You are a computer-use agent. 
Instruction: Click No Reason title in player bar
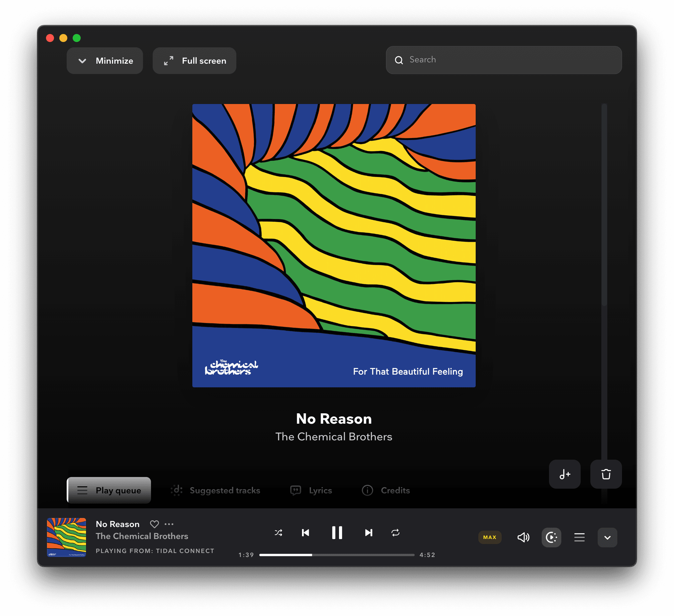pyautogui.click(x=118, y=524)
